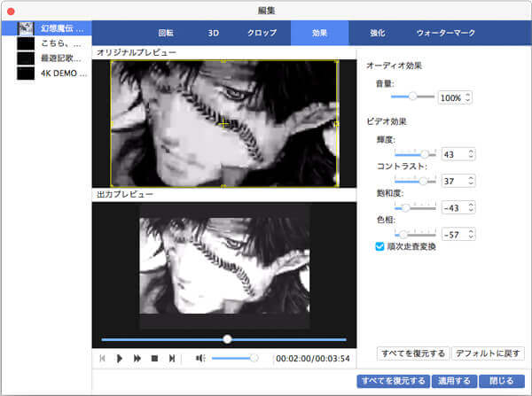532x396 pixels.
Task: Switch to the 3D tab
Action: [x=213, y=33]
